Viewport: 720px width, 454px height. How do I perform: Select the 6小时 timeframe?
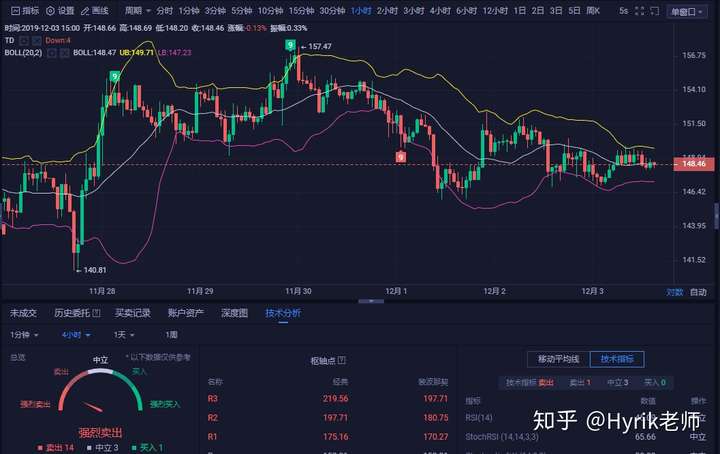467,11
